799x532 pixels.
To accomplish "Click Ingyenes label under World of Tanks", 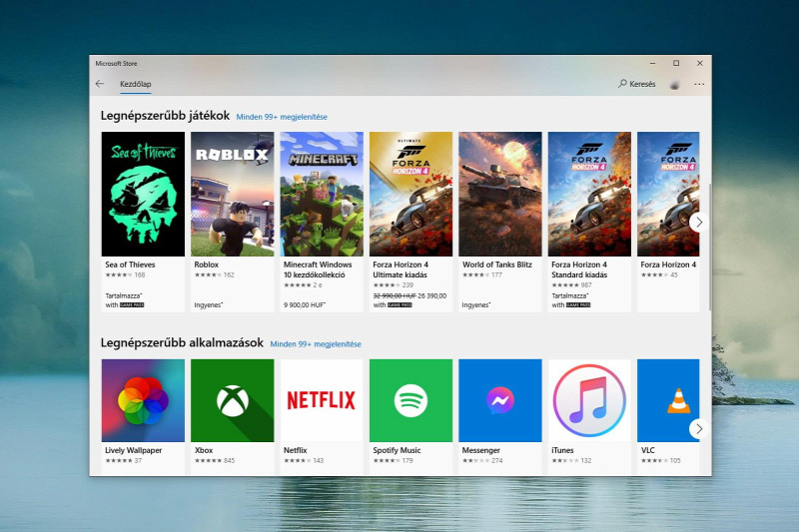I will pyautogui.click(x=476, y=305).
